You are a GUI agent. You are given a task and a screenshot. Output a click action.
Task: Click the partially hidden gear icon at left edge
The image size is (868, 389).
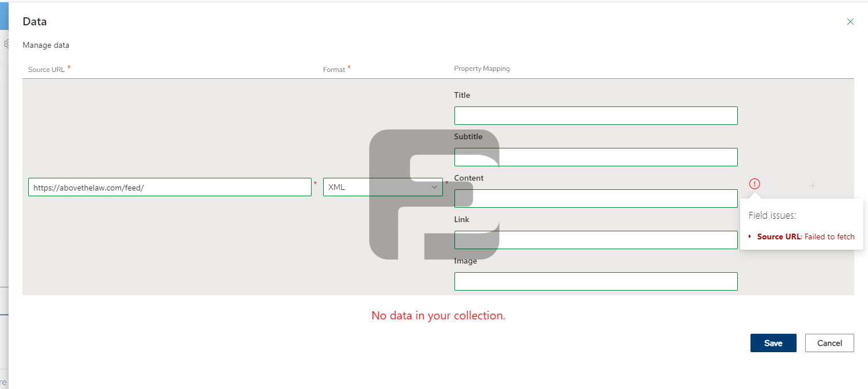6,44
